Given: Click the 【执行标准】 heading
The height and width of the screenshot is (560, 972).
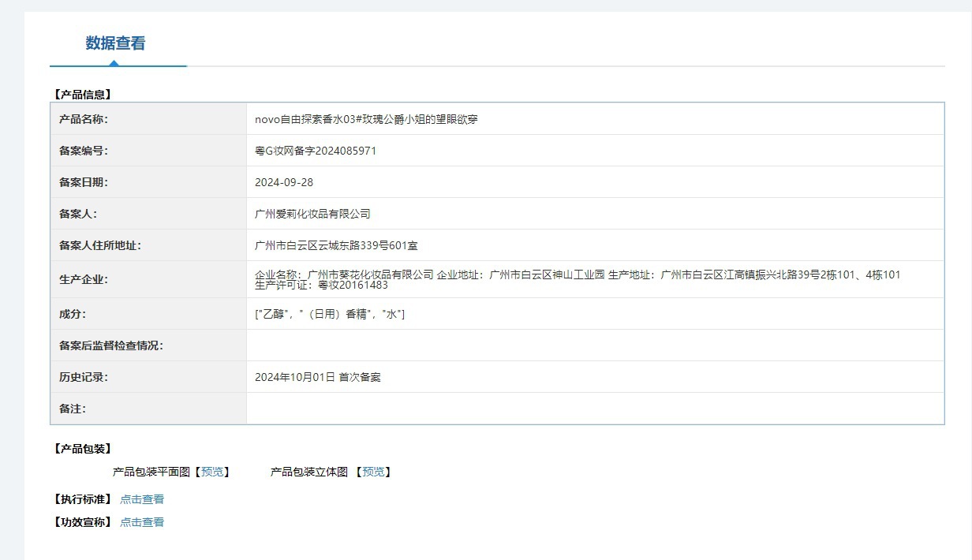Looking at the screenshot, I should tap(82, 499).
